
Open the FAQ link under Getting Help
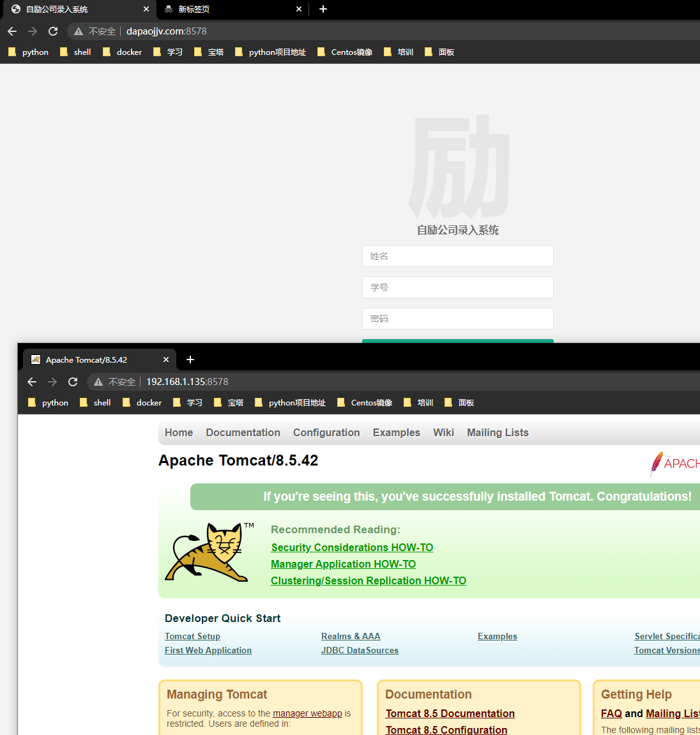pyautogui.click(x=611, y=713)
